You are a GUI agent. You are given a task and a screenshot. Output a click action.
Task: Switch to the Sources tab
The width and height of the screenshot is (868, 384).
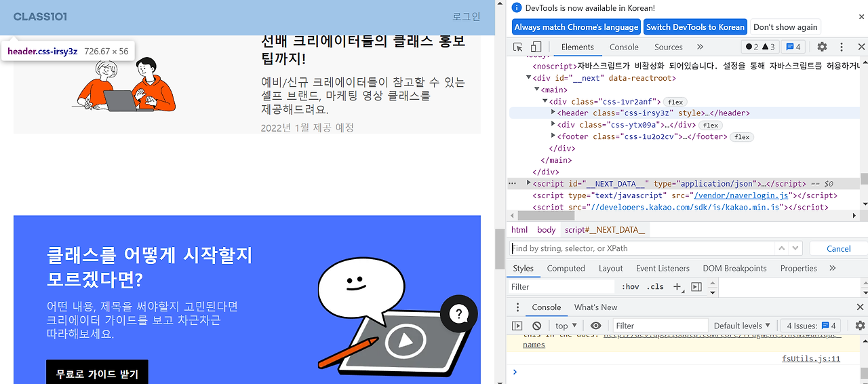coord(668,47)
